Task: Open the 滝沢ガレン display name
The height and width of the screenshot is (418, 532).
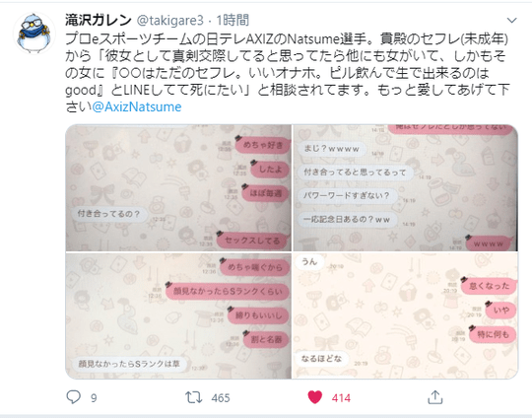Action: tap(99, 21)
